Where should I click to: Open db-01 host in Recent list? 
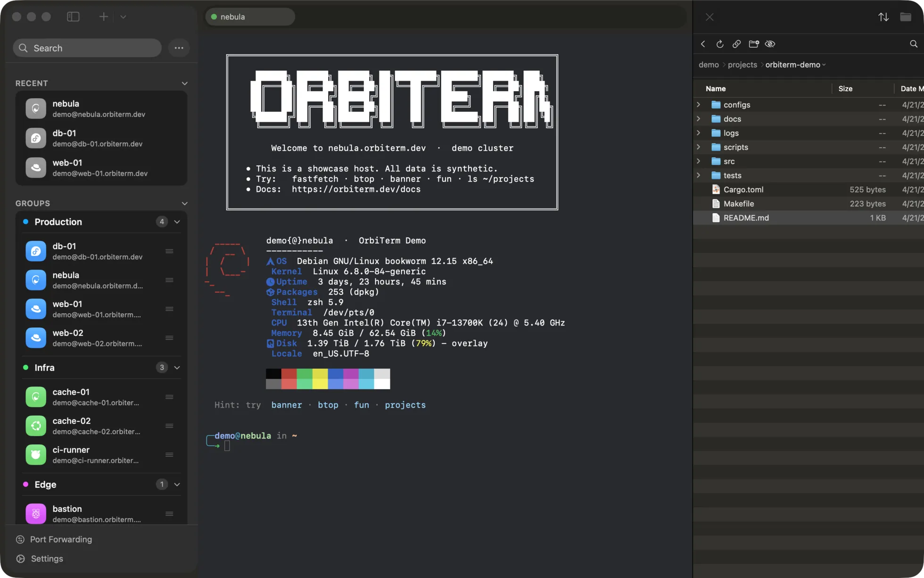(x=101, y=138)
